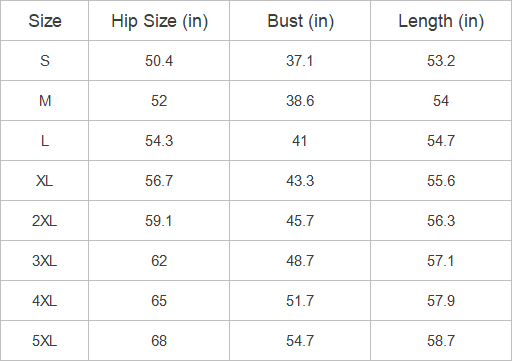
Task: Select hip size value 56.7
Action: [159, 181]
